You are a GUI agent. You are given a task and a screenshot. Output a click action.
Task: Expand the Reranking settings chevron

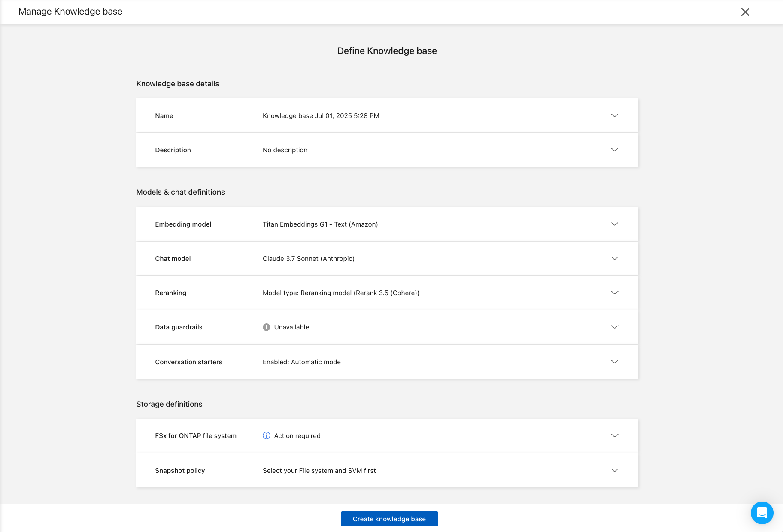tap(614, 293)
